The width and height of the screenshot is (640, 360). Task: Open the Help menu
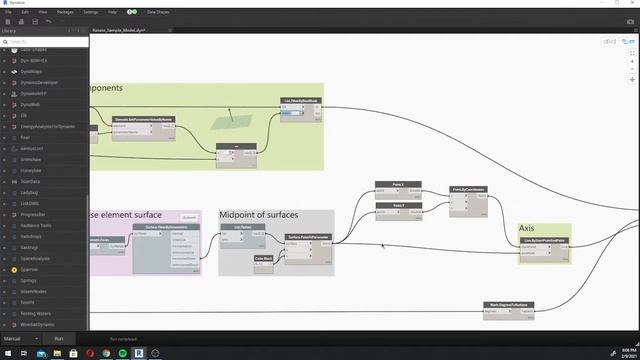tap(112, 12)
